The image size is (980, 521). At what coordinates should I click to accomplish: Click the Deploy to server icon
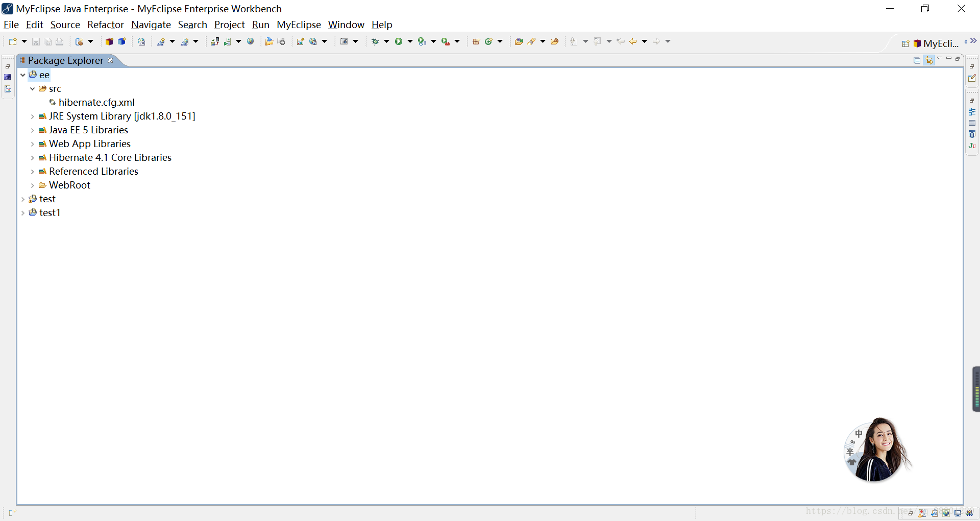215,41
